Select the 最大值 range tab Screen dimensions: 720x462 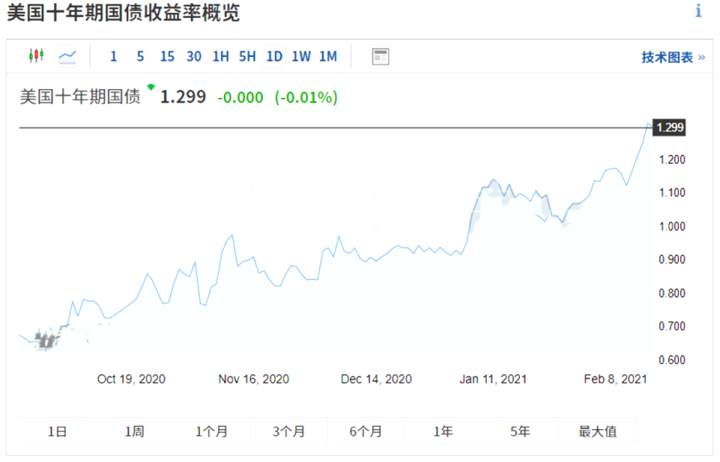[597, 431]
